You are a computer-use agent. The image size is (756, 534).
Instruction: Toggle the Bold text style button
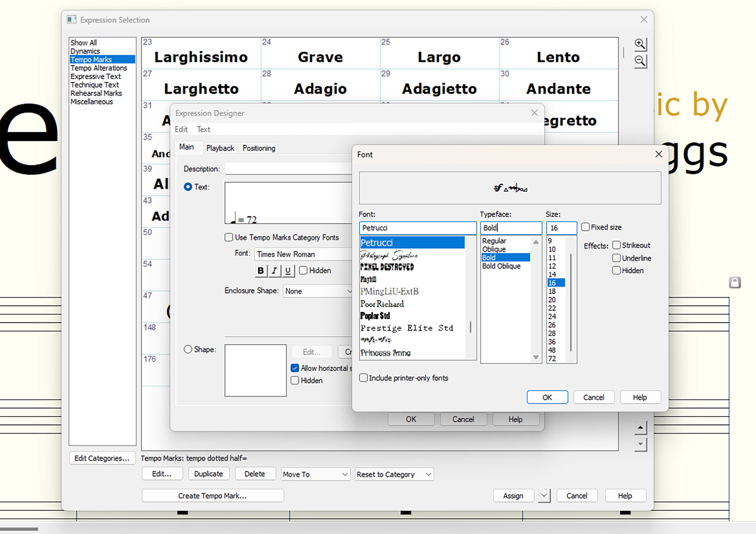click(x=260, y=271)
